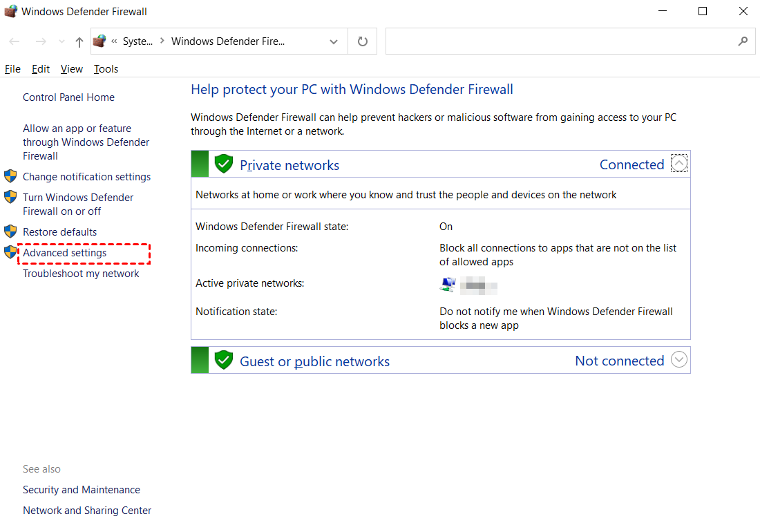The image size is (760, 532).
Task: Click the Refresh address bar button
Action: pos(363,41)
